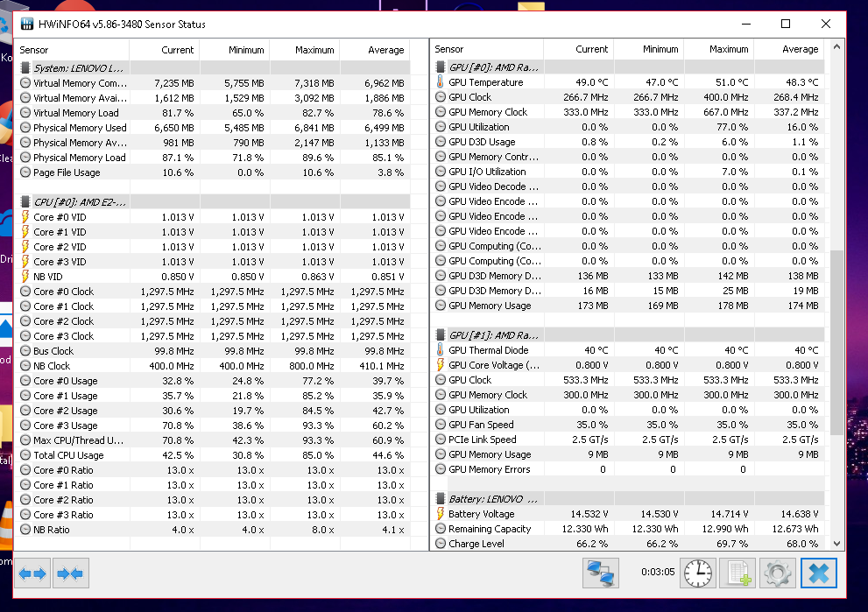
Task: Click the GPU Thermal Diode thermometer icon
Action: (x=440, y=349)
